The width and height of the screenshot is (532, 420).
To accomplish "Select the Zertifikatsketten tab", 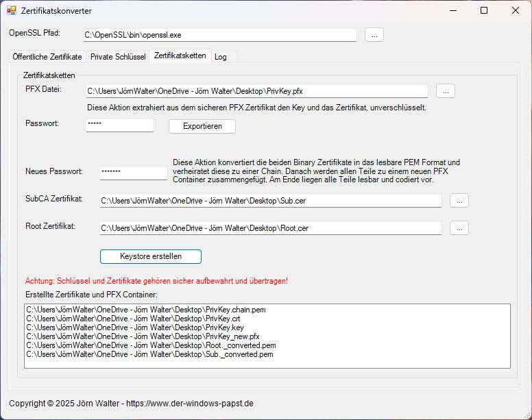I will click(x=180, y=56).
